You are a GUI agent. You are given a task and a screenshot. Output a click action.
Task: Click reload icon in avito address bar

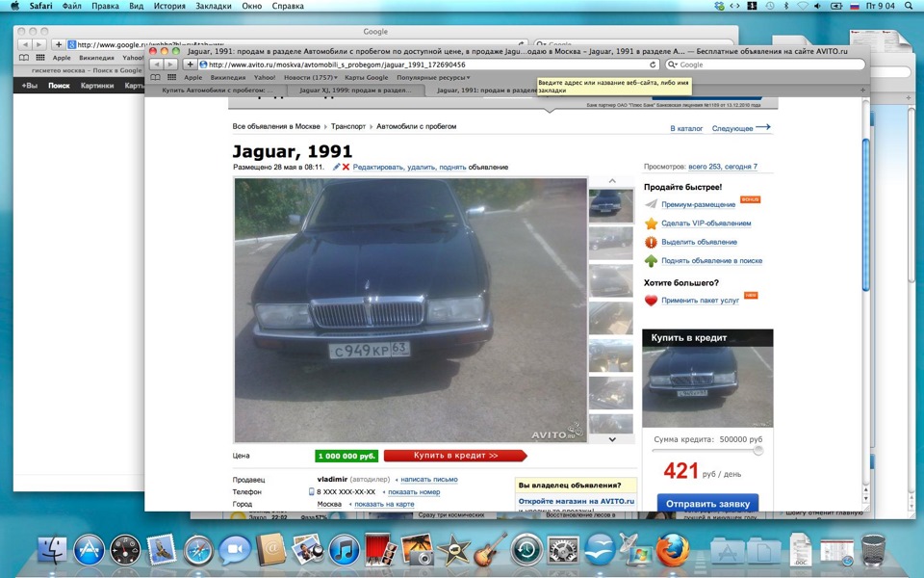pos(653,65)
